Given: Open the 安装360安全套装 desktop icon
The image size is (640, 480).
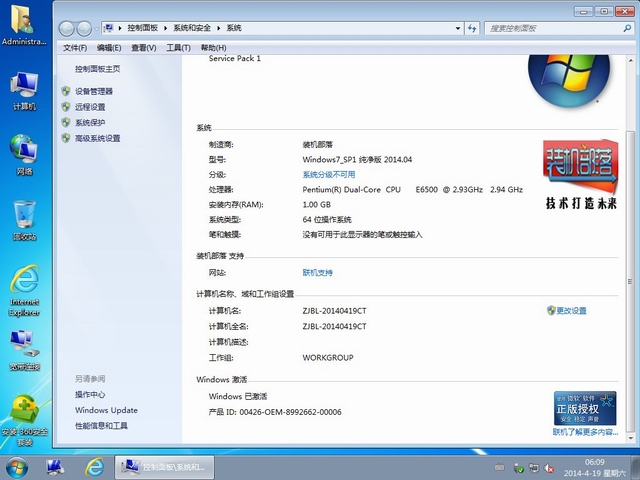Looking at the screenshot, I should (24, 420).
